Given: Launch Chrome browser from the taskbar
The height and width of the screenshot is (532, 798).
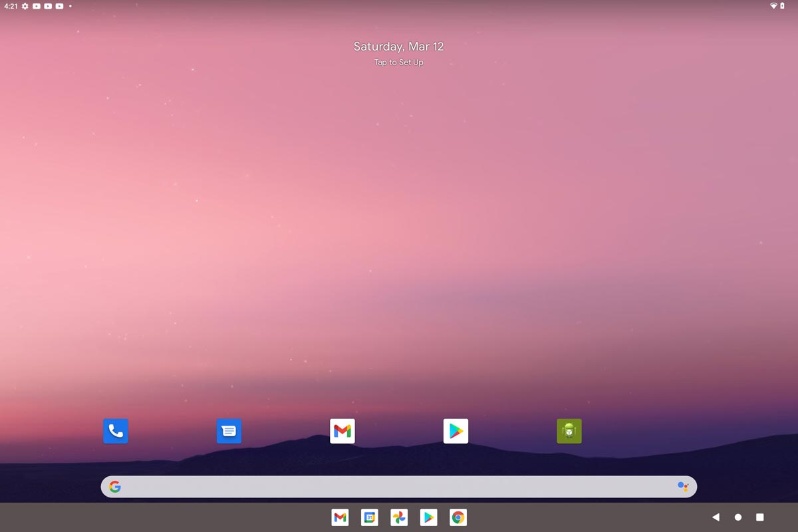Looking at the screenshot, I should click(x=458, y=517).
